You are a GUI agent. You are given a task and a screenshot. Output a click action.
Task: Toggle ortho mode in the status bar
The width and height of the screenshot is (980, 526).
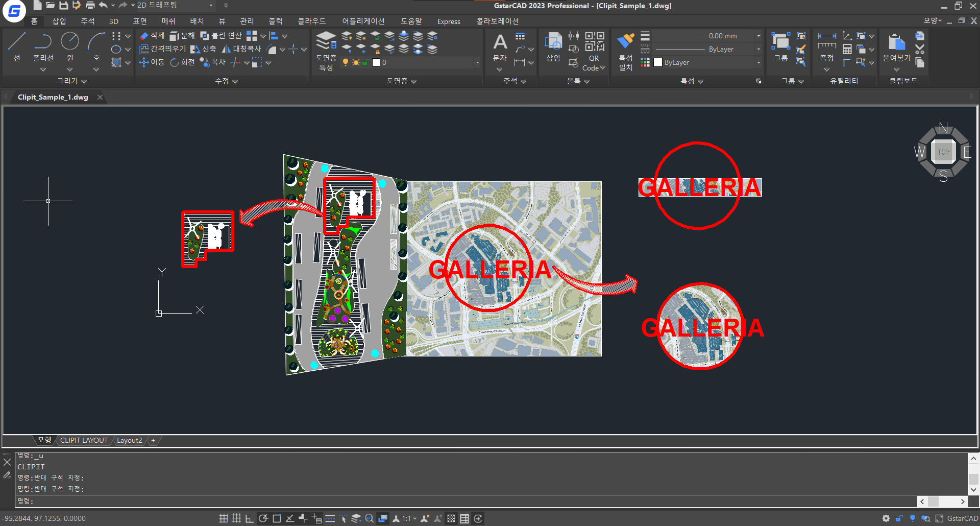click(249, 518)
